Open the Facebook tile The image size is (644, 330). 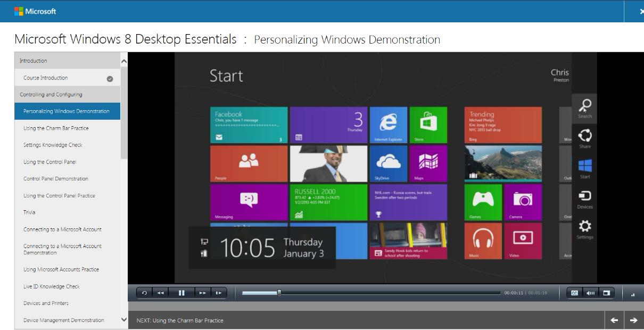[x=249, y=125]
